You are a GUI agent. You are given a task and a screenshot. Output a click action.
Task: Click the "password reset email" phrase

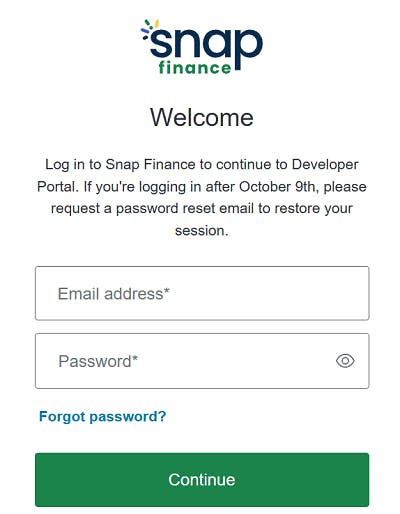[185, 209]
